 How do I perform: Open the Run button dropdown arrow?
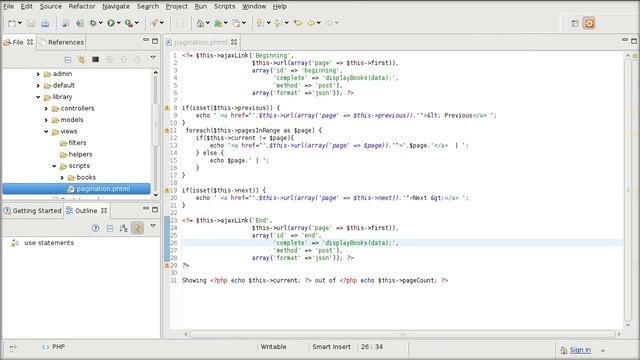119,23
